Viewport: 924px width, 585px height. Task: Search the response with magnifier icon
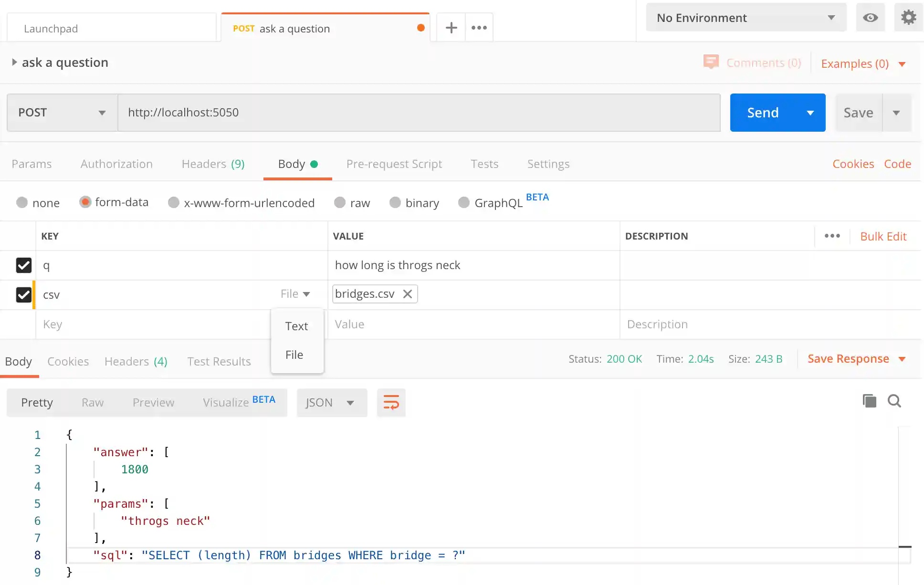(x=894, y=401)
